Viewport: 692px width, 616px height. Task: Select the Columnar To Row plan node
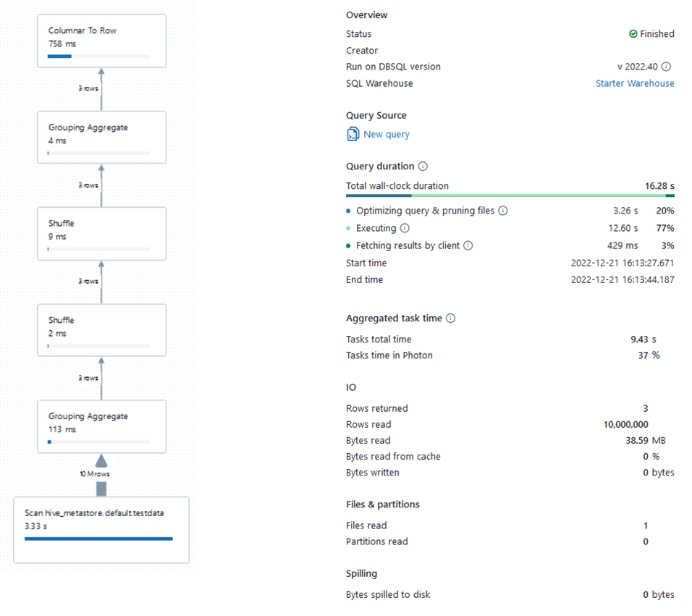tap(101, 41)
